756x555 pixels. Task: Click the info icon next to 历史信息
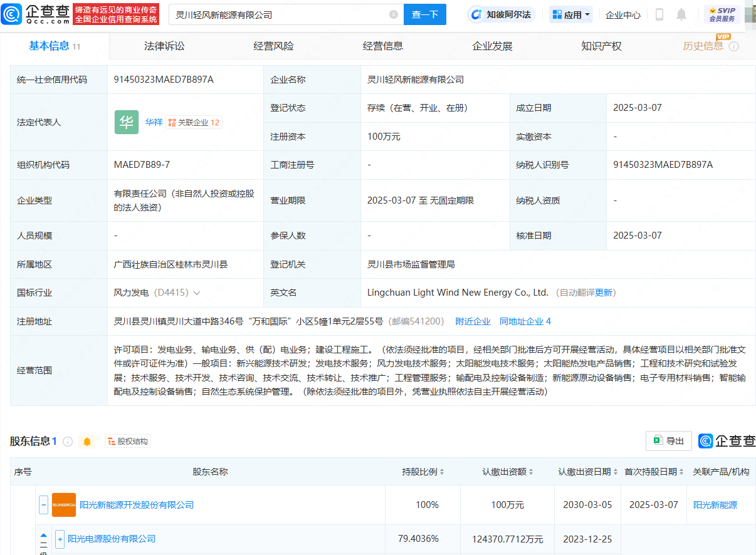pyautogui.click(x=734, y=46)
